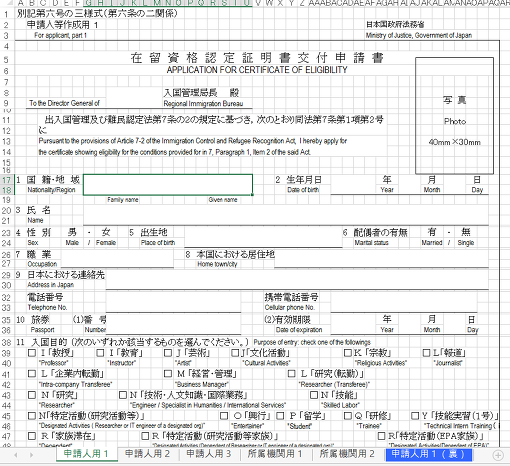Tick 「研究(転勤)」 Researcher (Transferee) checkbox
This screenshot has width=510, height=466.
point(292,374)
